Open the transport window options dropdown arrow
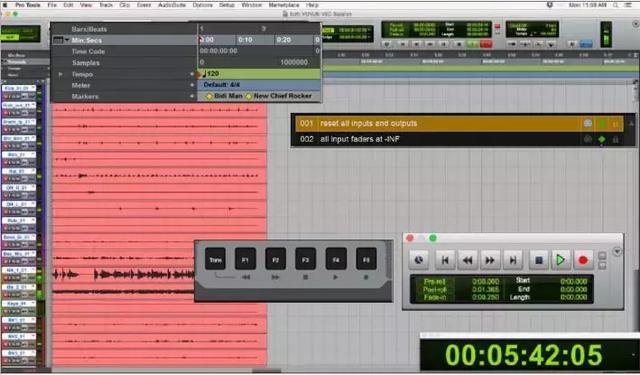Viewport: 640px width, 375px height. [617, 251]
